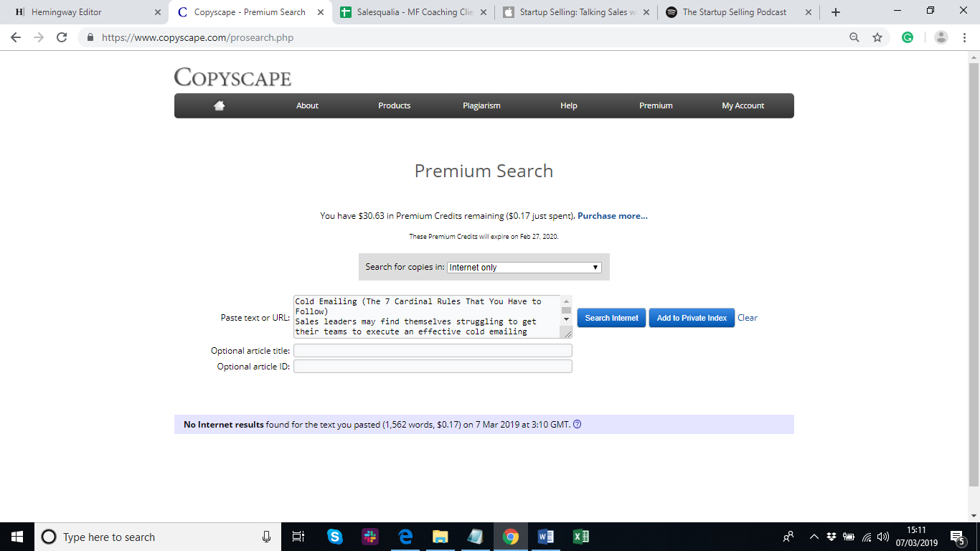
Task: Click Chrome icon on the taskbar
Action: coord(511,537)
